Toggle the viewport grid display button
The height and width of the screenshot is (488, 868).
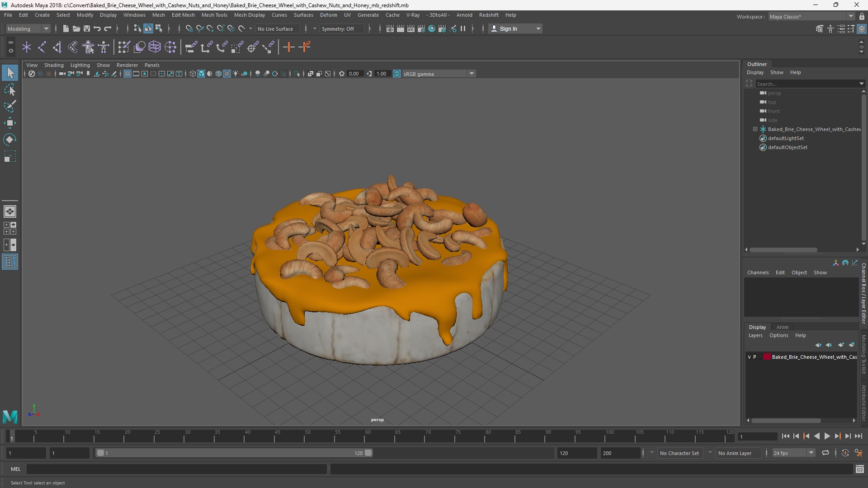point(127,74)
